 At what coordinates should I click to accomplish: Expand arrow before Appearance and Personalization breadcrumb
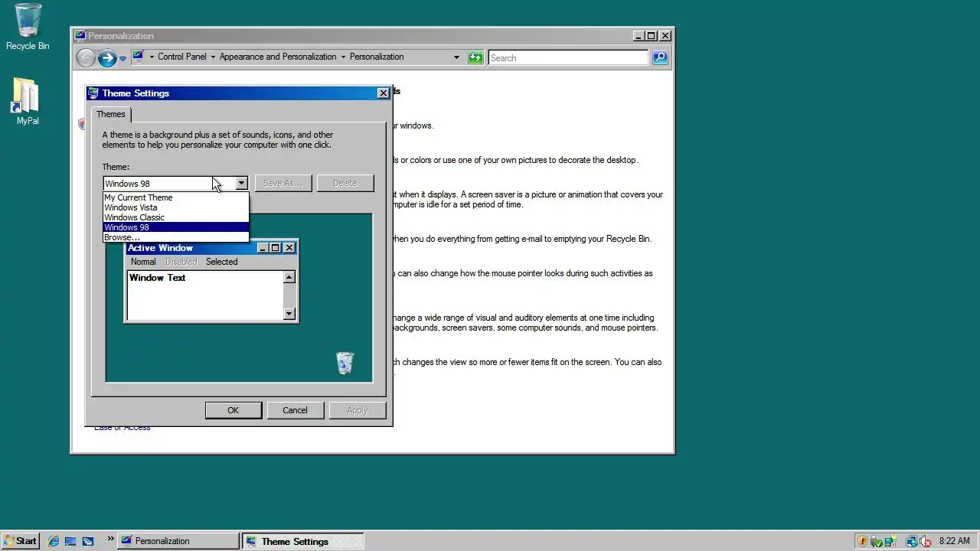213,57
